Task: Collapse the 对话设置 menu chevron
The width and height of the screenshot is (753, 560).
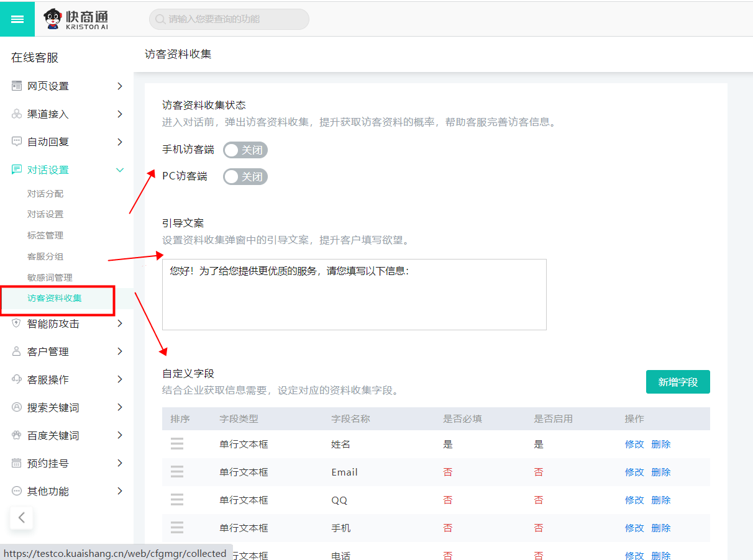Action: click(120, 170)
